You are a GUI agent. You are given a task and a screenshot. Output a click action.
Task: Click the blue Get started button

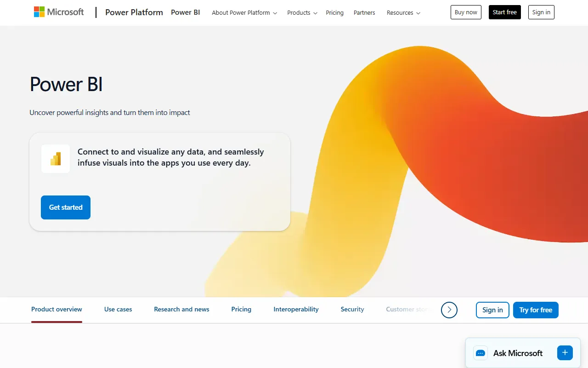[x=66, y=207]
